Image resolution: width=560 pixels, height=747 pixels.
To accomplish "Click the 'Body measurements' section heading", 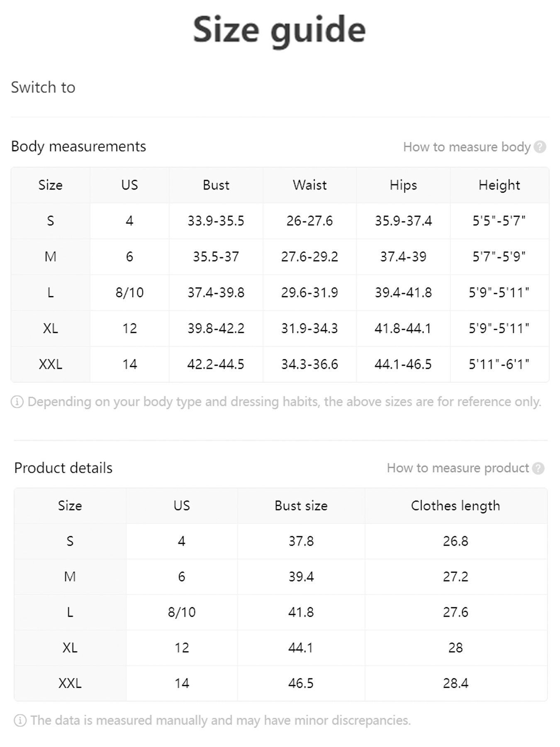I will pyautogui.click(x=78, y=146).
